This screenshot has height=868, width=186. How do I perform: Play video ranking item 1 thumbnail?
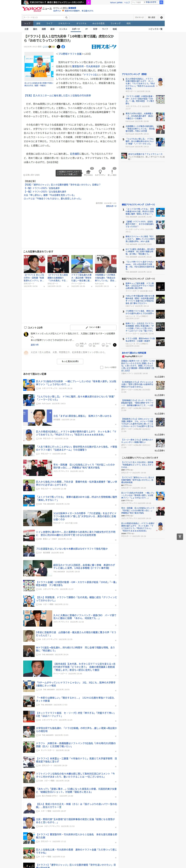pyautogui.click(x=160, y=286)
